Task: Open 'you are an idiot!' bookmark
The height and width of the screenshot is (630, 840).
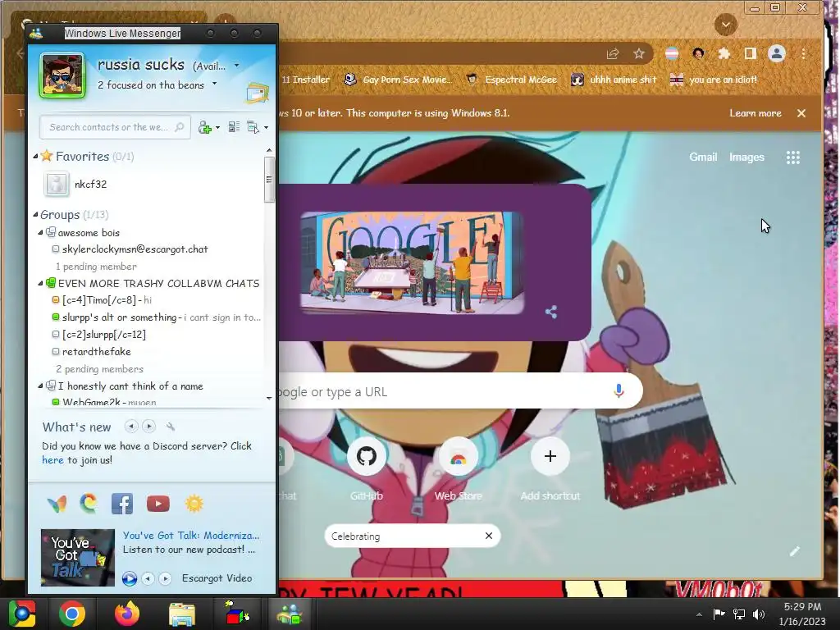Action: 714,80
